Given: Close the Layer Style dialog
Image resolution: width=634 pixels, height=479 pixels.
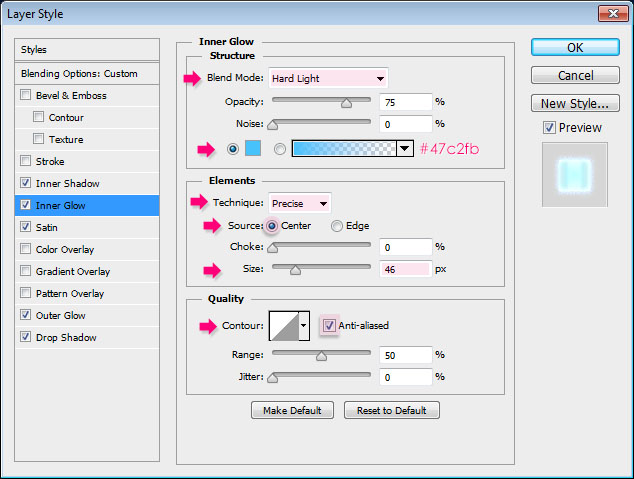Looking at the screenshot, I should [x=612, y=15].
